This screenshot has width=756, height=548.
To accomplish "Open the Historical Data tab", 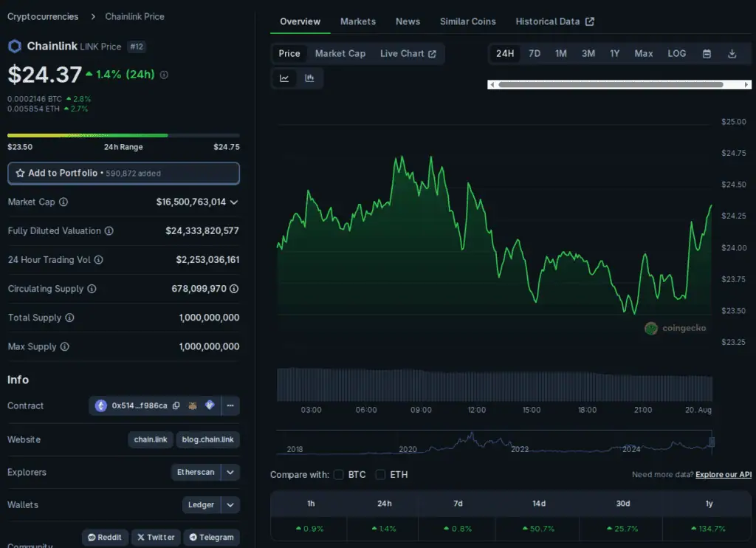I will pyautogui.click(x=554, y=21).
